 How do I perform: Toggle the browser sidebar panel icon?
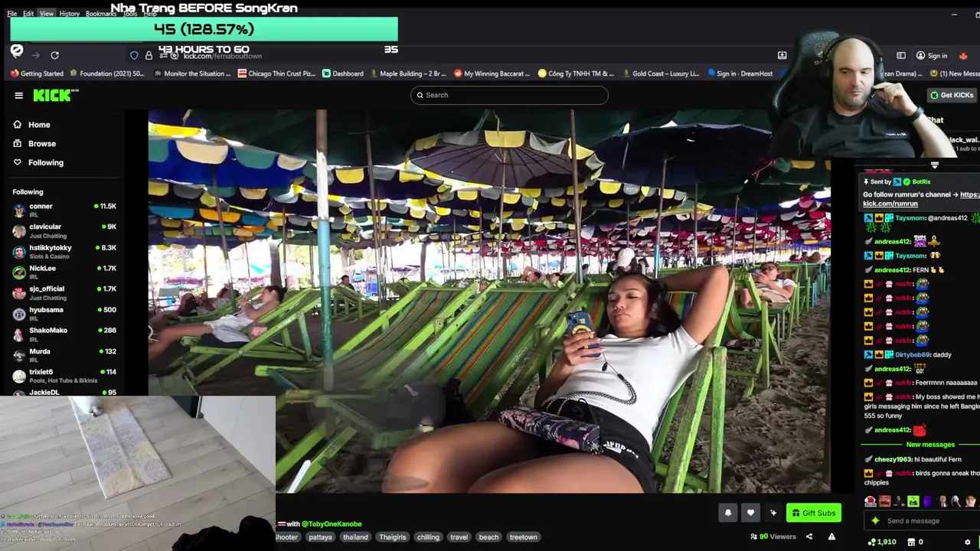point(901,55)
